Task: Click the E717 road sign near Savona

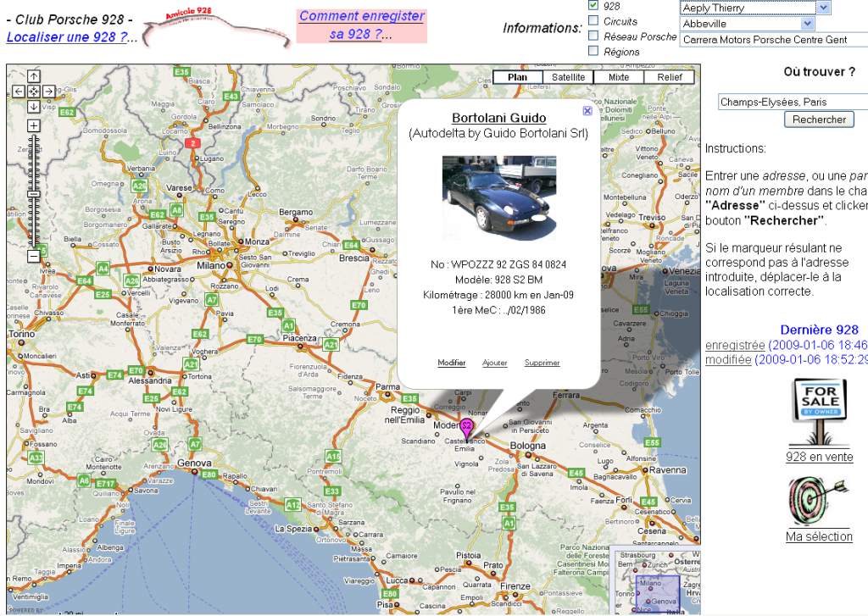Action: tap(106, 484)
